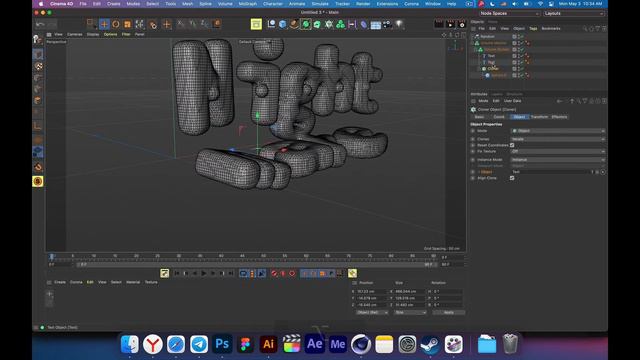The image size is (640, 360).
Task: Click the MoGraph Cloner green toolbar icon
Action: coord(340,24)
